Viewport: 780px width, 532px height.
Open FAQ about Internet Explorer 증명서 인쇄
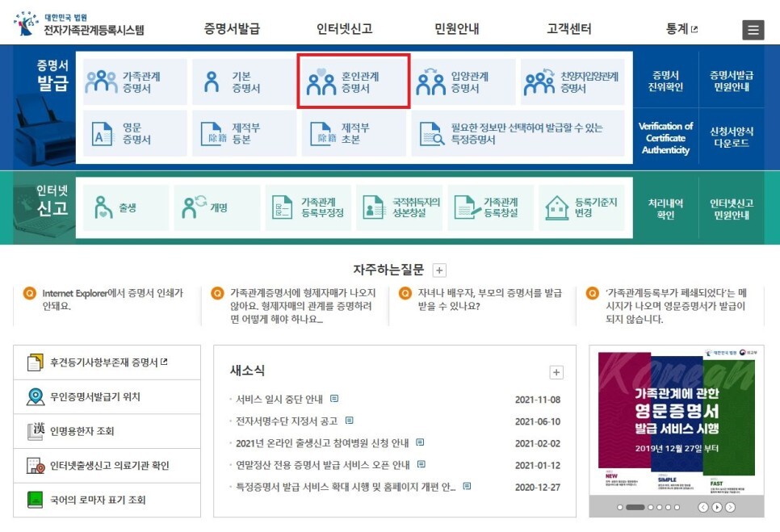pos(113,300)
